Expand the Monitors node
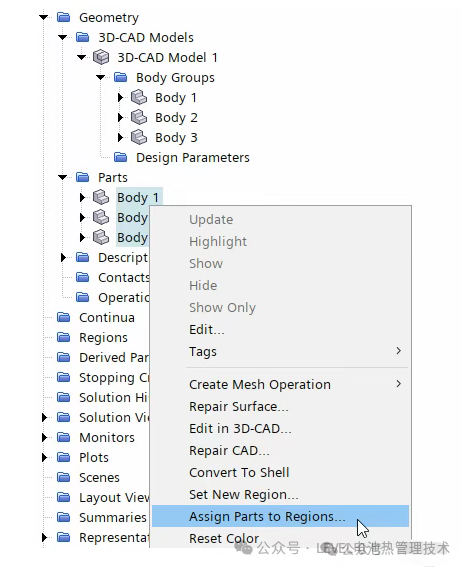465x567 pixels. pos(44,438)
